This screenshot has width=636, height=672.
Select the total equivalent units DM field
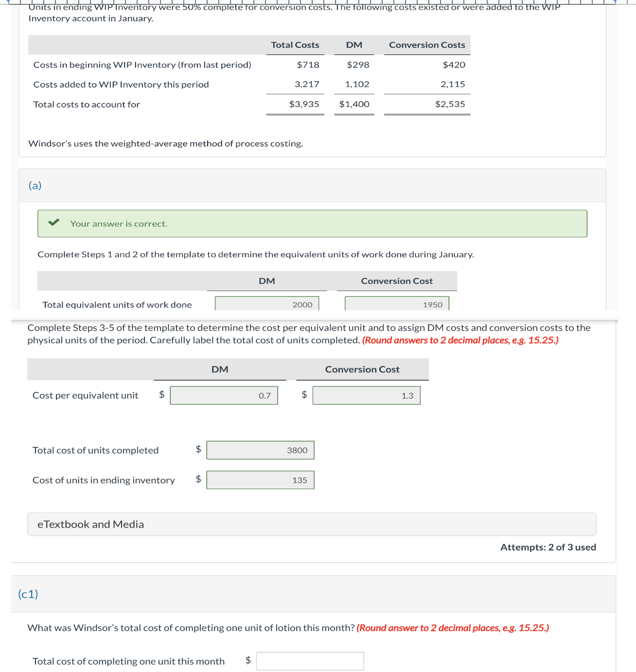pos(266,304)
